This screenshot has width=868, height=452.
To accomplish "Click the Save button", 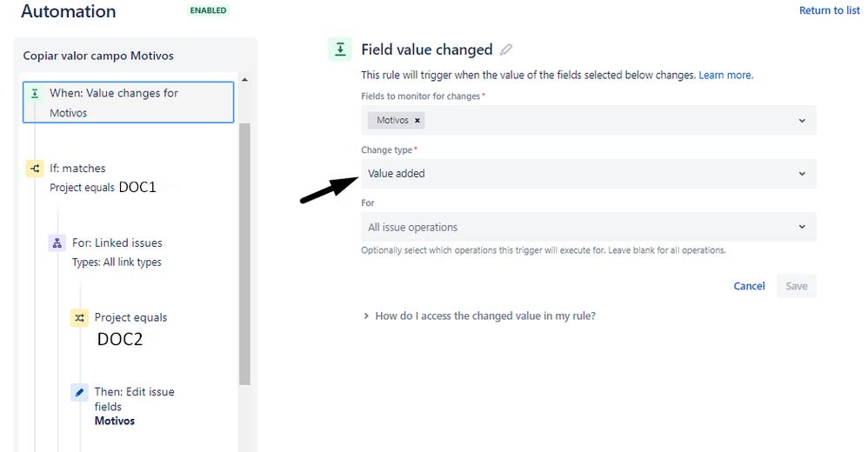I will click(796, 286).
